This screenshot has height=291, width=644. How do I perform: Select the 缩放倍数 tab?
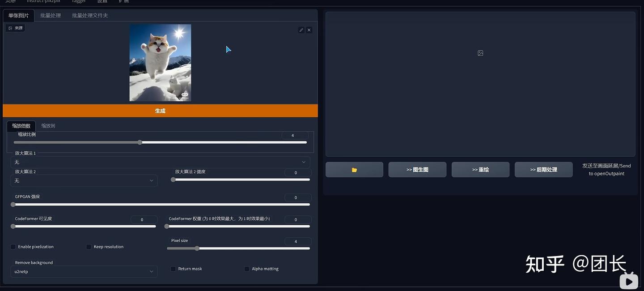click(21, 126)
